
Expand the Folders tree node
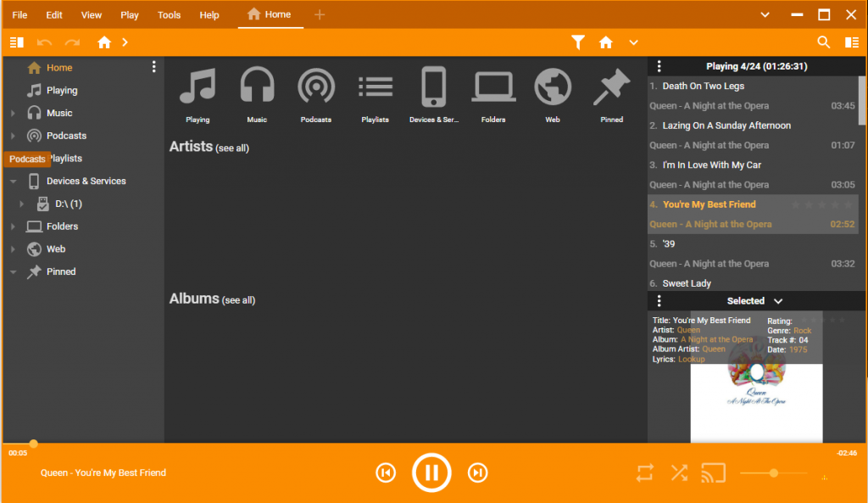tap(14, 226)
